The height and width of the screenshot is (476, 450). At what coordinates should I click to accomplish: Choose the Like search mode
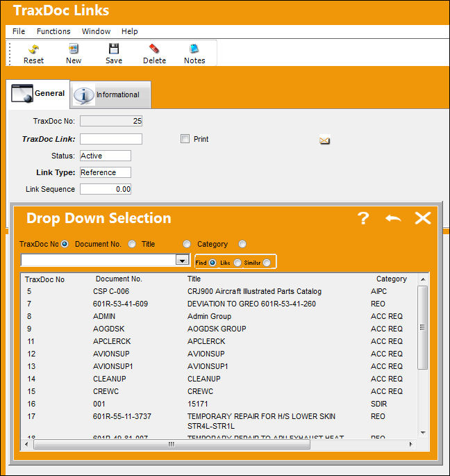[237, 263]
